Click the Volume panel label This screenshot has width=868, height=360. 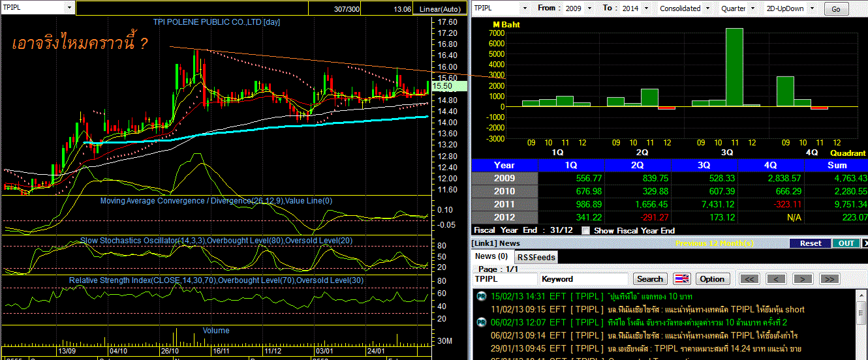pos(215,331)
